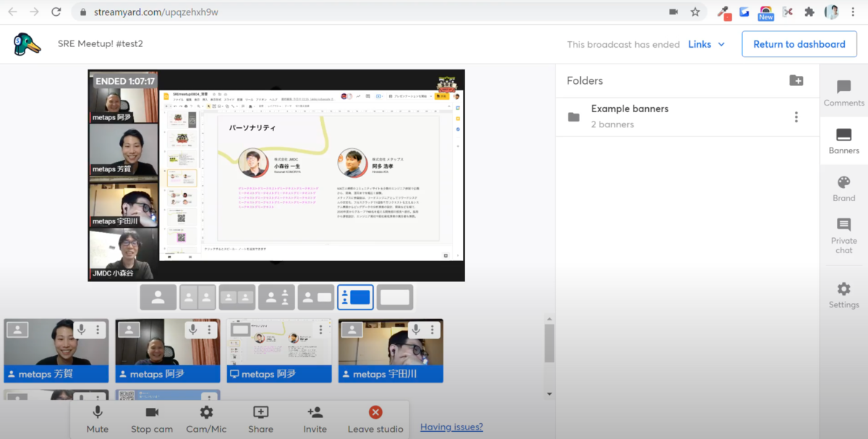Screen dimensions: 868x439
Task: Open options menu for metaps 芳賀 thumbnail
Action: (98, 330)
